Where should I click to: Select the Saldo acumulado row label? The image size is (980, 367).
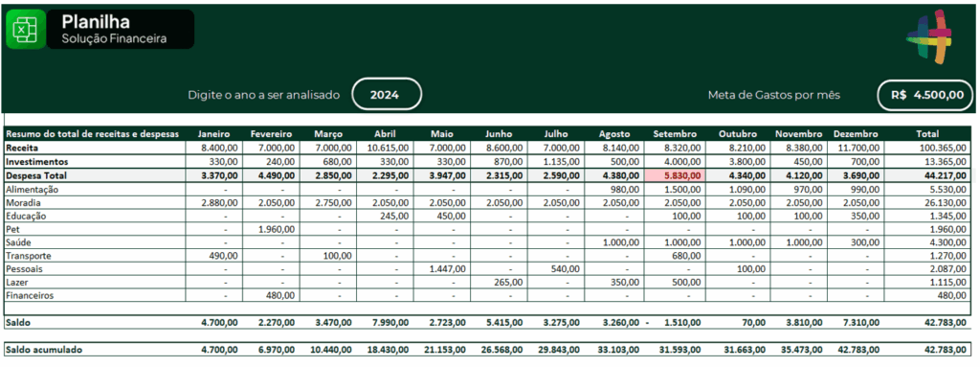(x=44, y=350)
